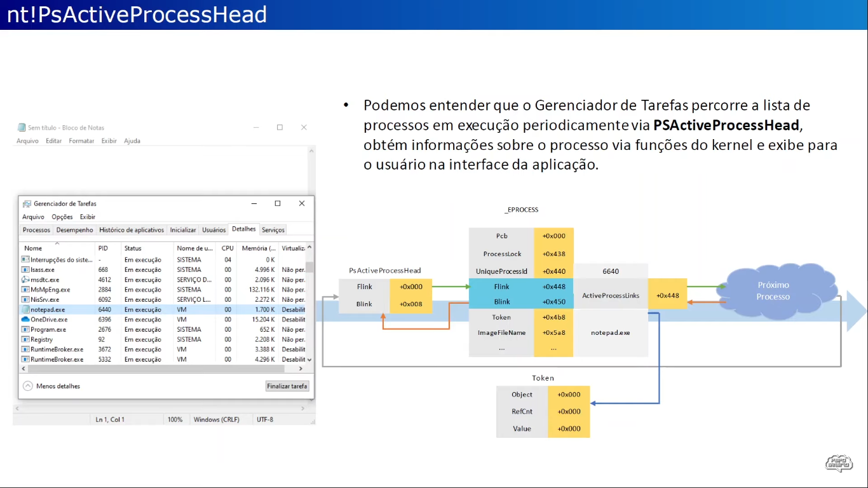Switch to the Desempenho tab
868x488 pixels.
coord(74,230)
